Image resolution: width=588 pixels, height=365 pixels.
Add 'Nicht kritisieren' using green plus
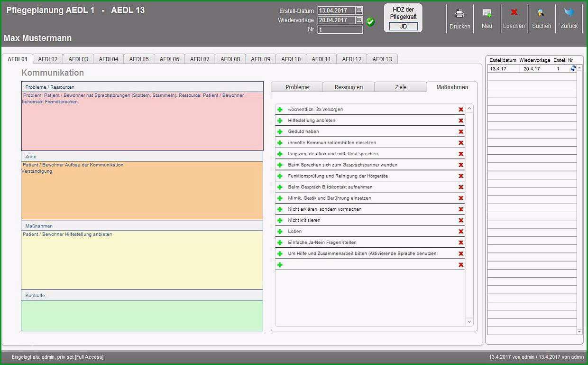point(280,220)
